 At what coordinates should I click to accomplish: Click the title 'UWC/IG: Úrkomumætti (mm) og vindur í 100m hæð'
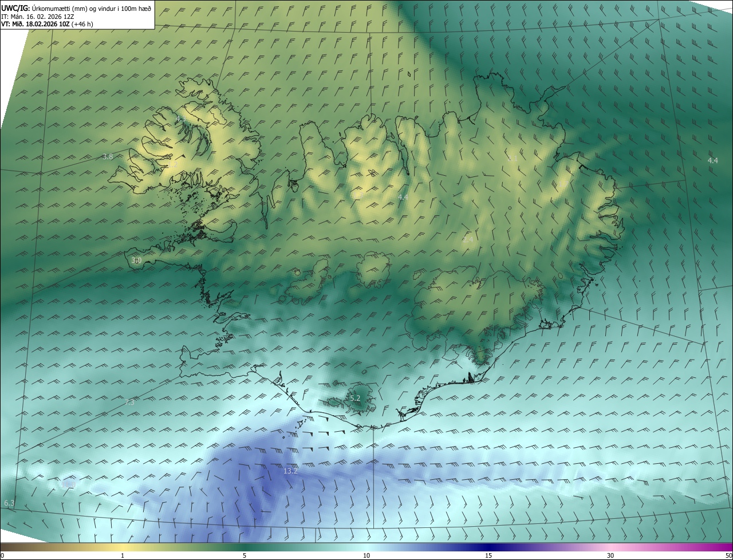tap(76, 7)
